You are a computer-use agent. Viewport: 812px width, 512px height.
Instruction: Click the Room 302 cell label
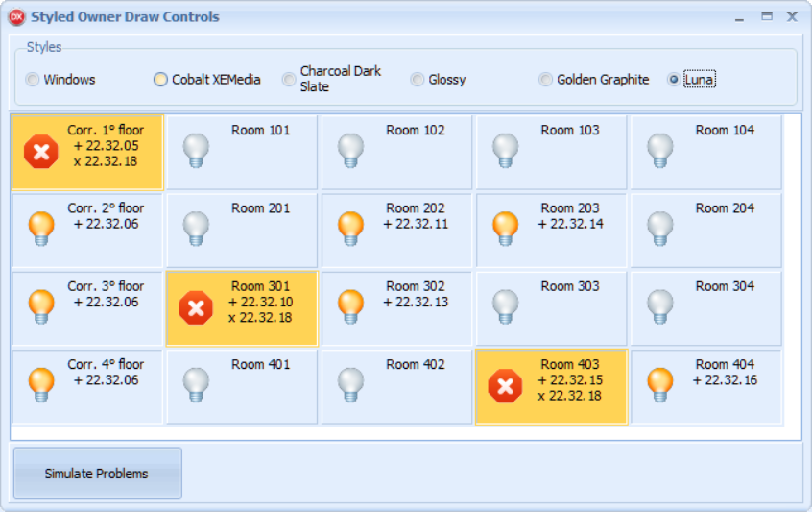[416, 286]
